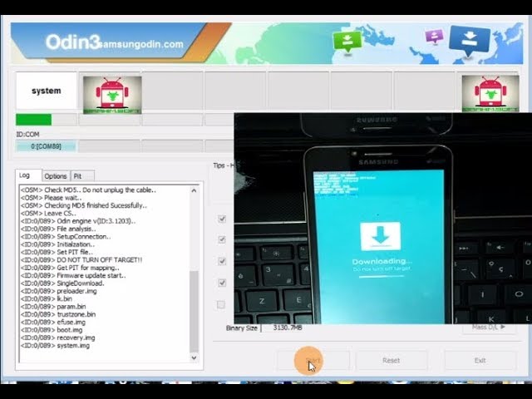This screenshot has width=532, height=399.
Task: Click log line 'Check MD5.. Do not unplug the cable..'
Action: coord(88,190)
